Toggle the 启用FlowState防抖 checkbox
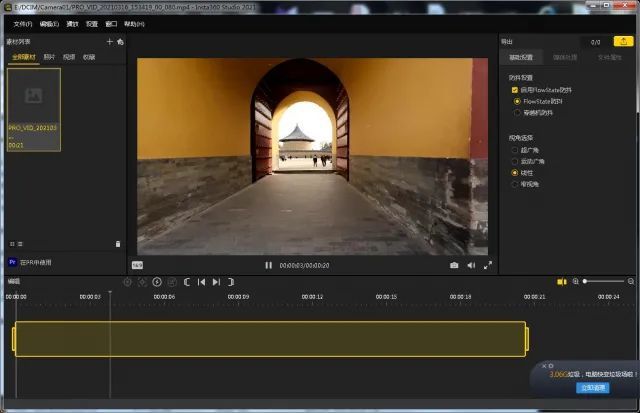 point(514,90)
